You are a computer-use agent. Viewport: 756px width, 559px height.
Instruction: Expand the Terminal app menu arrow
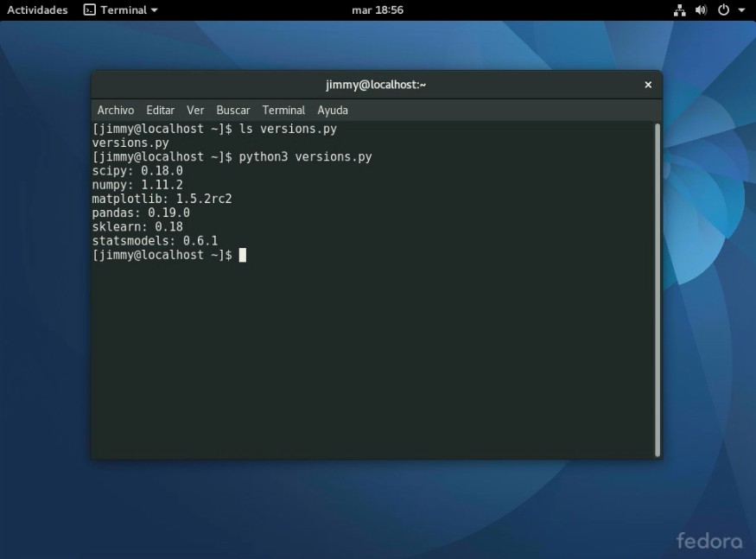pos(155,10)
